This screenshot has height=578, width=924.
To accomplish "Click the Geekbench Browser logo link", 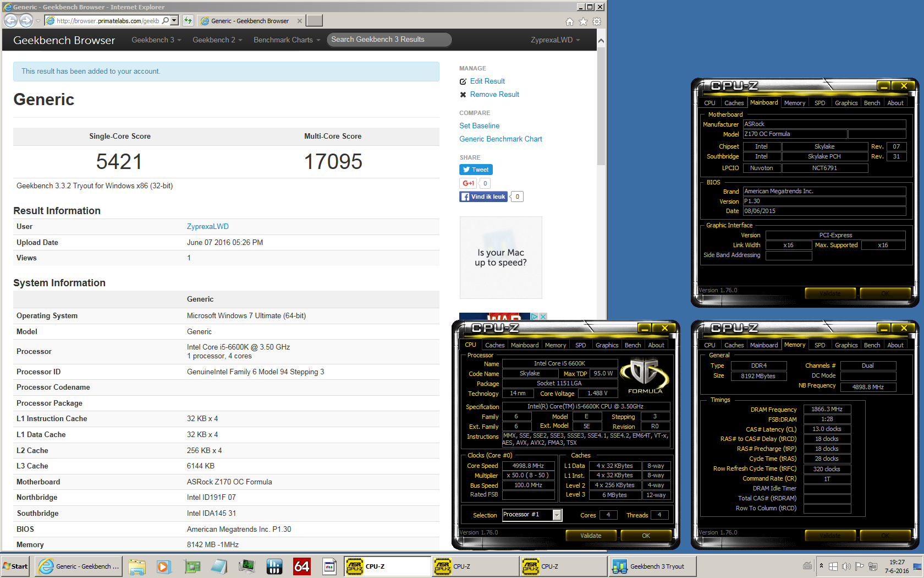I will tap(64, 40).
